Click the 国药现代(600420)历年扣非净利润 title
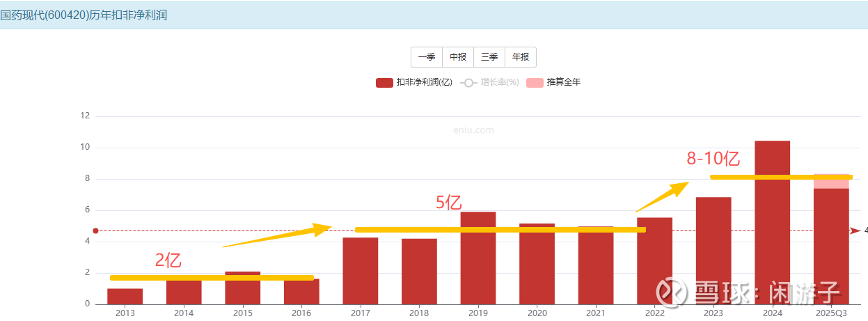The height and width of the screenshot is (321, 868). [84, 15]
